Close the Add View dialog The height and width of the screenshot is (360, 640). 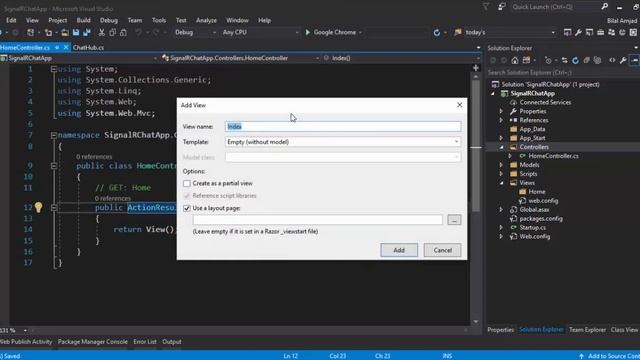pos(460,105)
